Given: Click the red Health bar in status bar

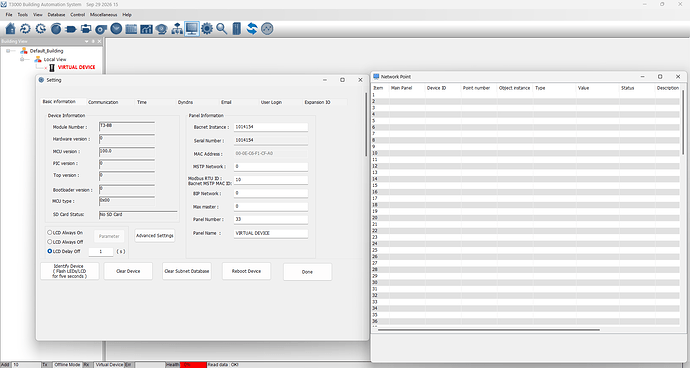Looking at the screenshot, I should tap(193, 365).
